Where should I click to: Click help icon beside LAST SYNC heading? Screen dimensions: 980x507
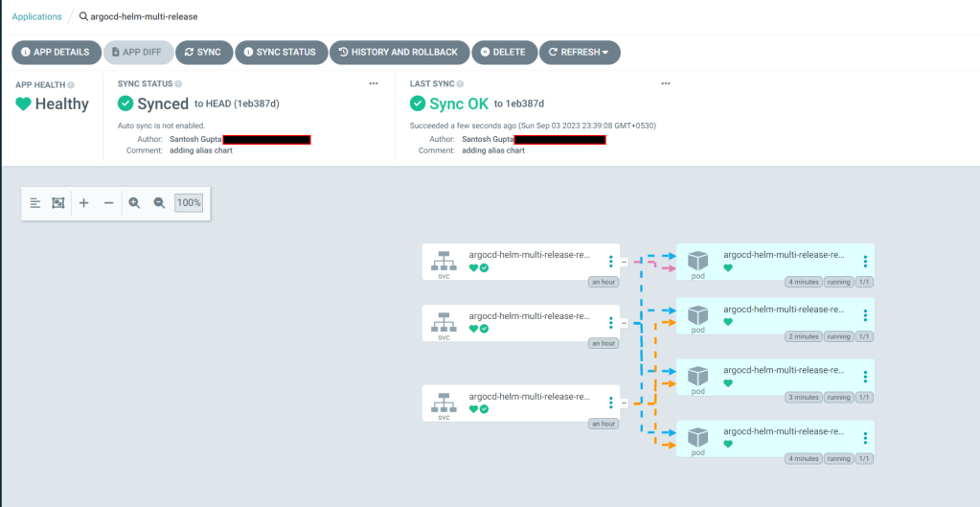[460, 83]
